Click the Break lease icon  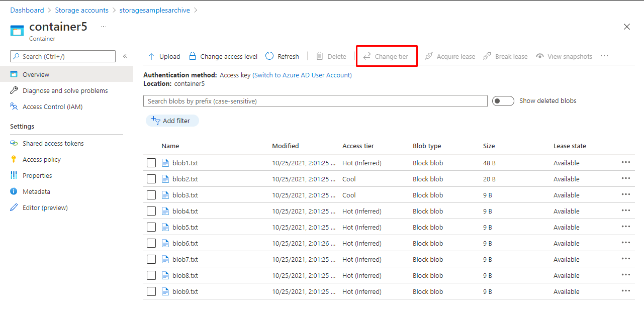(487, 56)
